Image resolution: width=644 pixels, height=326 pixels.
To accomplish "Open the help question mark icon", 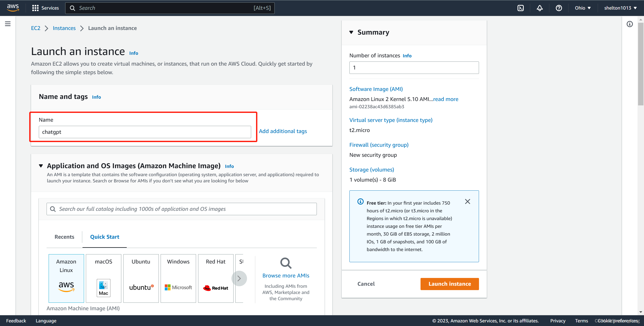I will [559, 8].
